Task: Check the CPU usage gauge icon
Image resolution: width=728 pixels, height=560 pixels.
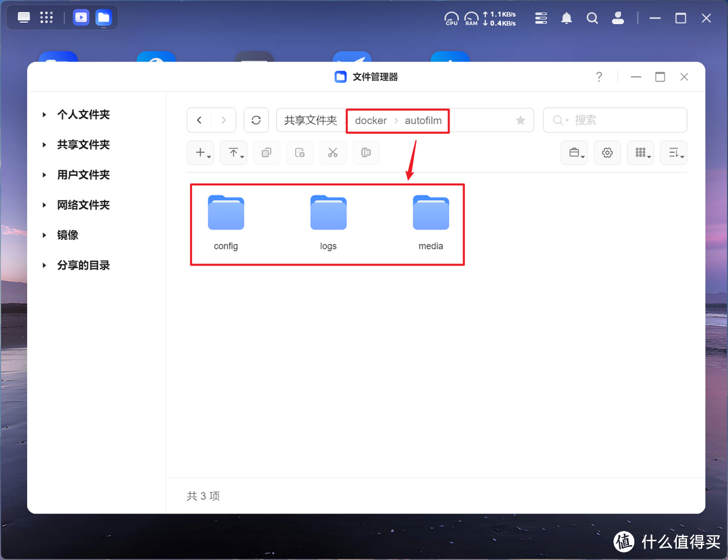Action: pyautogui.click(x=451, y=18)
